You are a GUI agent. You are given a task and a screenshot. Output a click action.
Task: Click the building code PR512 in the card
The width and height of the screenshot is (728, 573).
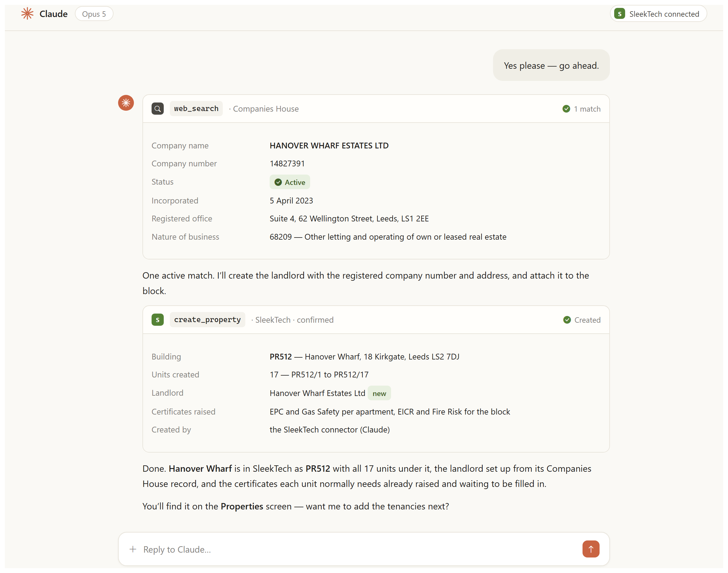281,357
